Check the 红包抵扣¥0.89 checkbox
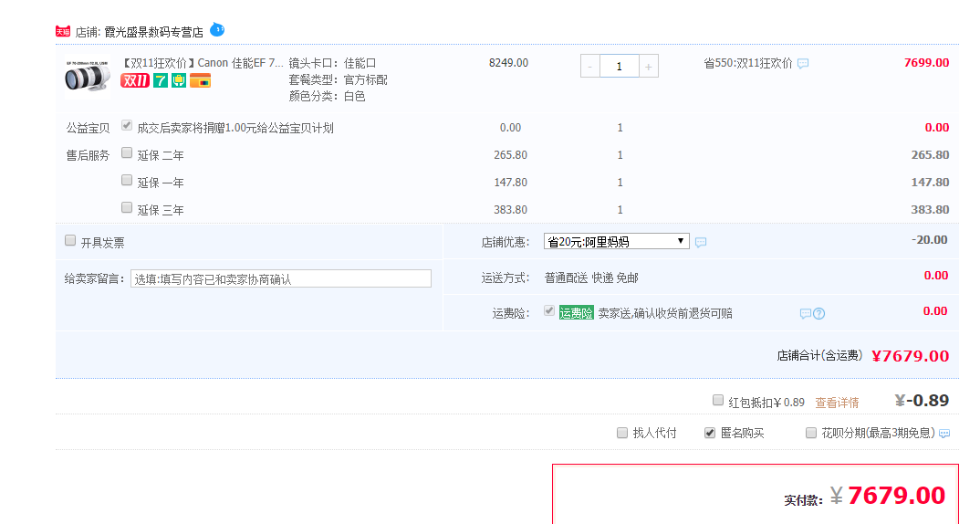 click(718, 400)
